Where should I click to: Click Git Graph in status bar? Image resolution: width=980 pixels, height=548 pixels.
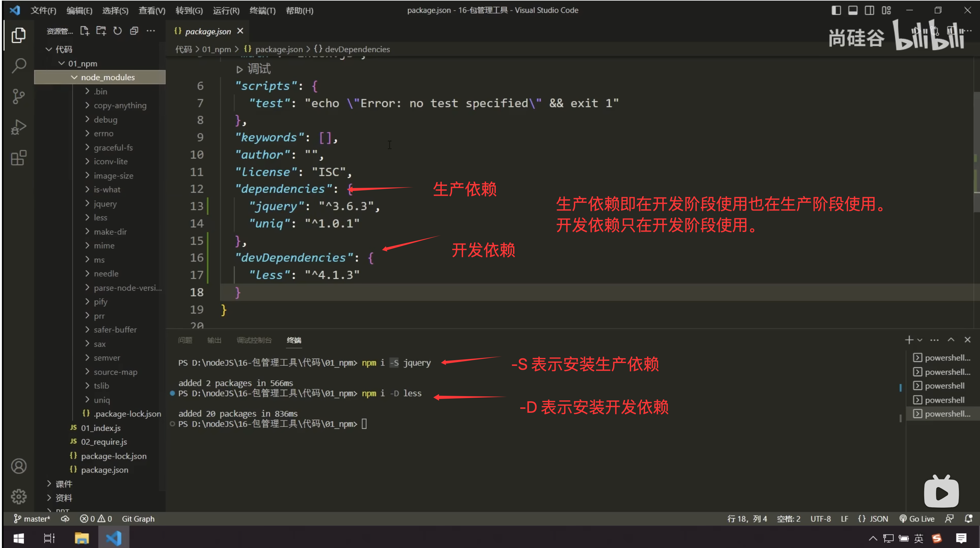coord(138,519)
